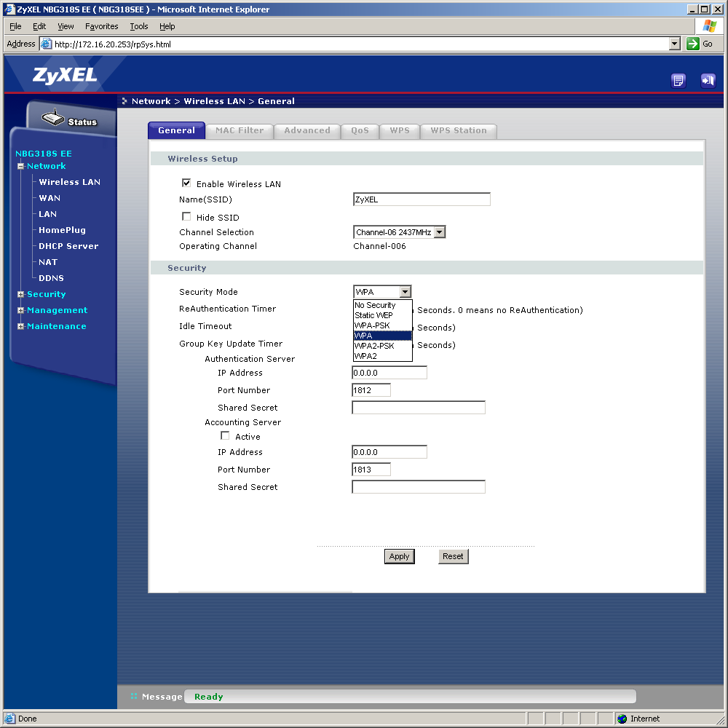Open DDNS page in sidebar
728x728 pixels.
52,278
